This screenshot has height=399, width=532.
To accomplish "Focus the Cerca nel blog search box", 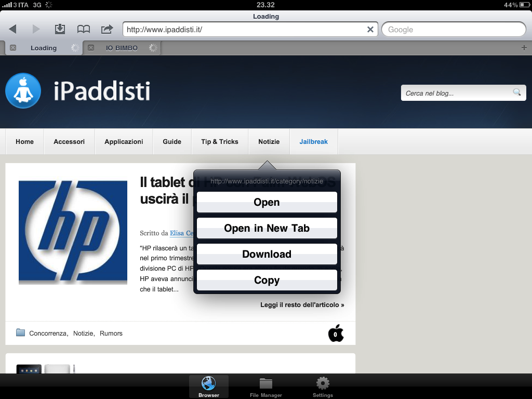I will tap(463, 93).
